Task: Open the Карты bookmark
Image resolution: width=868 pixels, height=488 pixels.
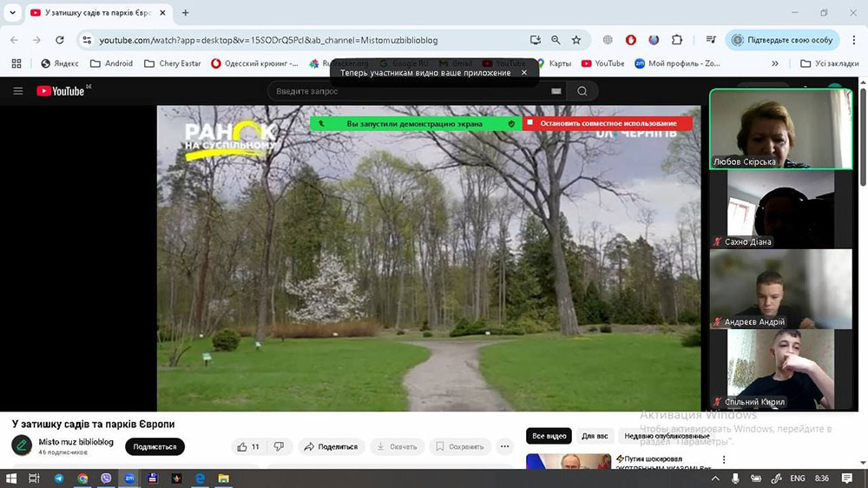Action: tap(554, 63)
